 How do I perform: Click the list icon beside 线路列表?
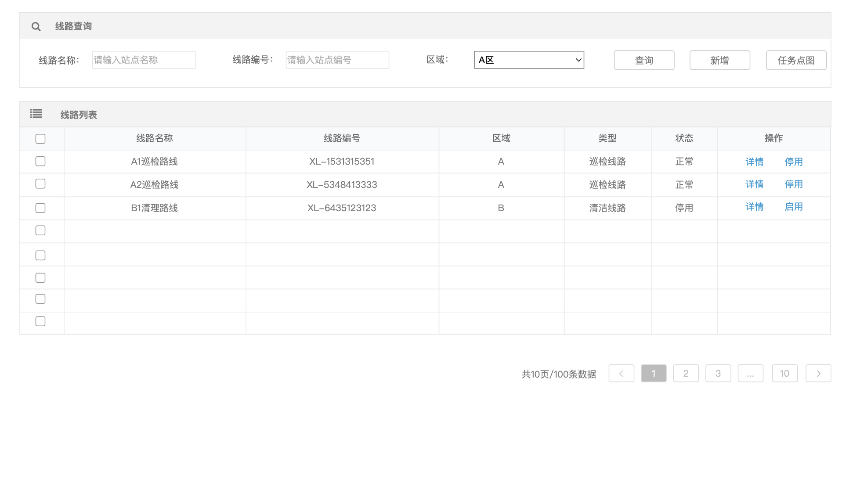[36, 114]
